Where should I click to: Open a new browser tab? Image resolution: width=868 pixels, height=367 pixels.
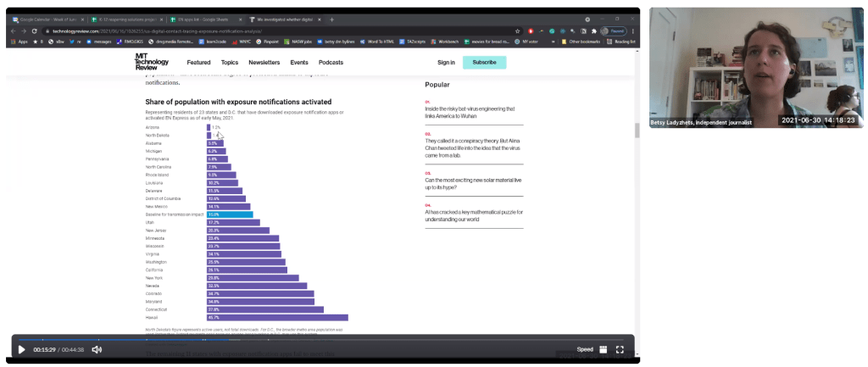click(x=331, y=19)
